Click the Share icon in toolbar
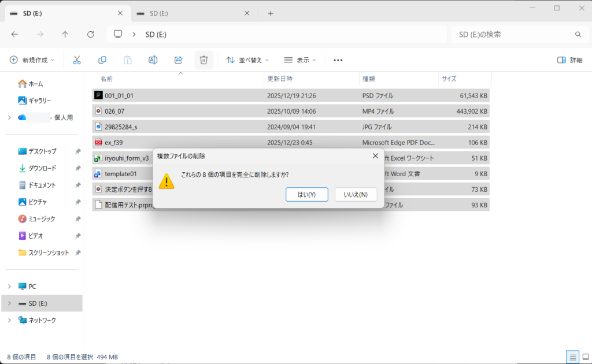 tap(179, 60)
